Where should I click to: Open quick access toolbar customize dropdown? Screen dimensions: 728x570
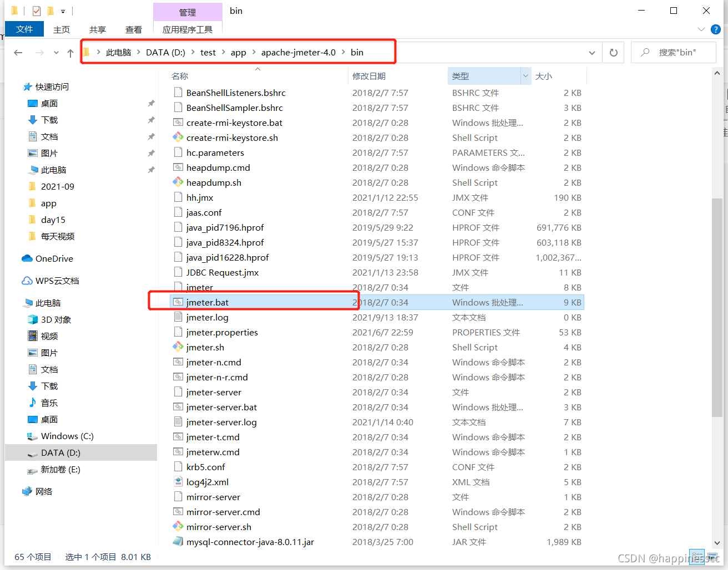(x=63, y=11)
